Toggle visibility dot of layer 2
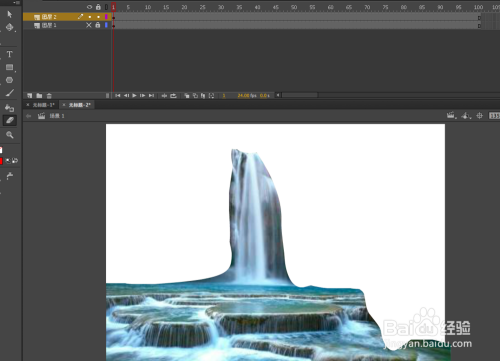Image resolution: width=500 pixels, height=361 pixels. [90, 17]
